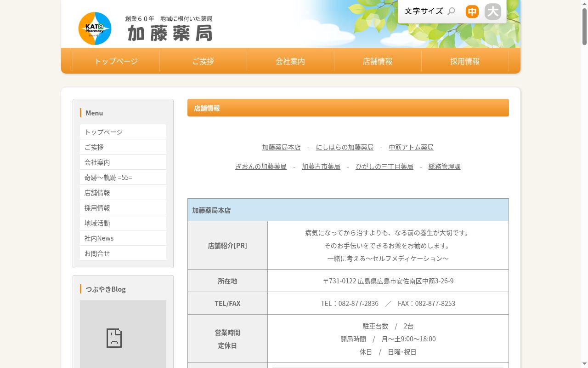Select 店舗情報 in the sidebar Menu

pyautogui.click(x=123, y=193)
